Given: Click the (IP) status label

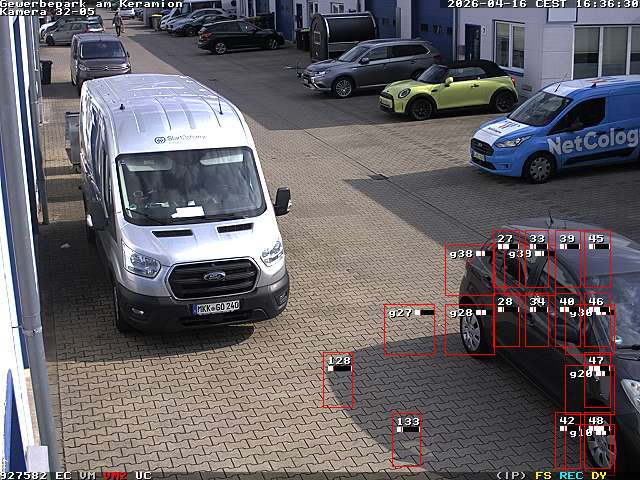Looking at the screenshot, I should (x=510, y=475).
